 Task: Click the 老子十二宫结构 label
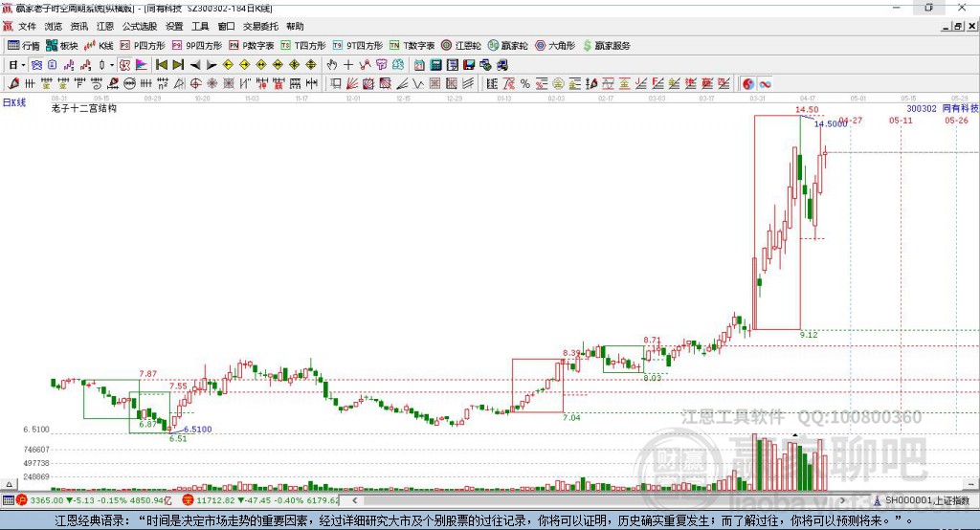(84, 108)
